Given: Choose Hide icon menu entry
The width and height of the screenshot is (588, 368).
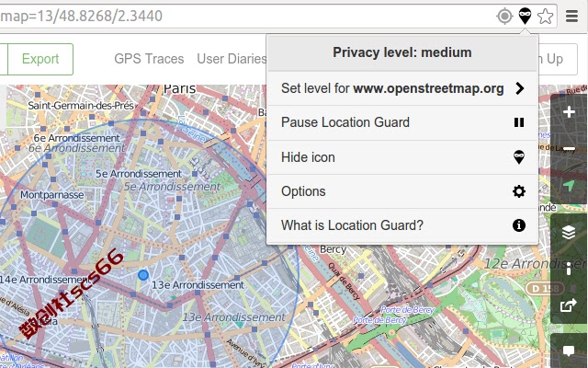Looking at the screenshot, I should pos(402,157).
